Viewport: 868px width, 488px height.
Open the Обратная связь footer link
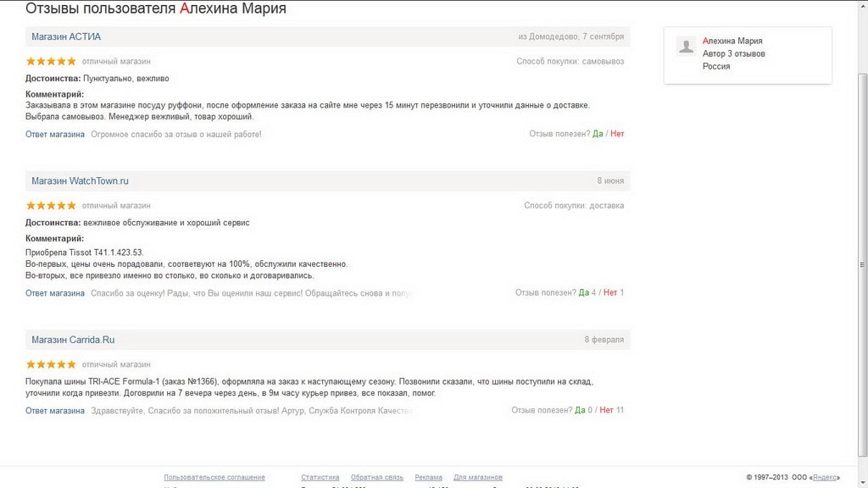377,478
